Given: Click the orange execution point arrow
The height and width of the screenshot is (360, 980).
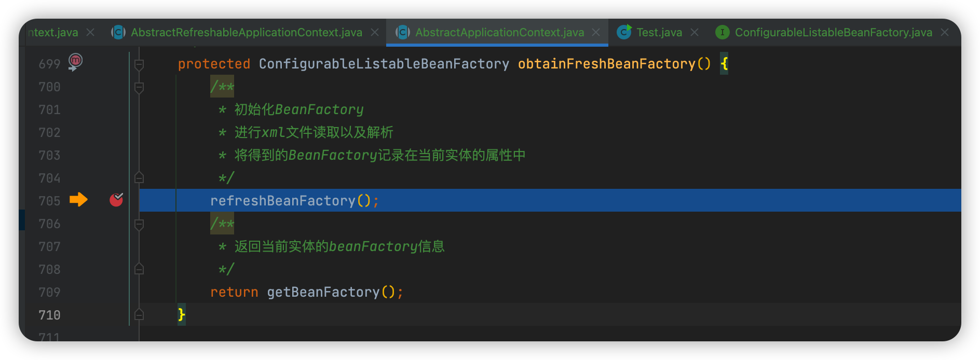Looking at the screenshot, I should pos(78,200).
